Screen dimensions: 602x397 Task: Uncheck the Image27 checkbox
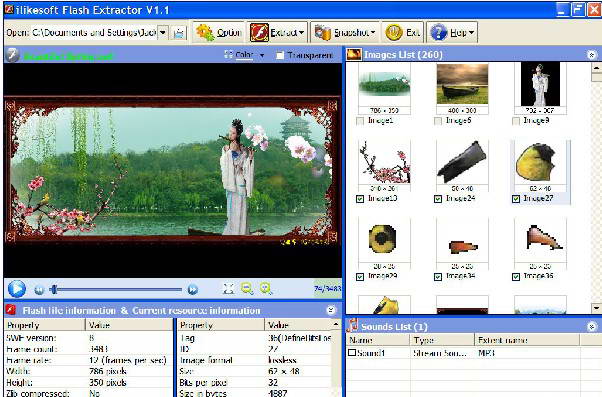pos(516,199)
